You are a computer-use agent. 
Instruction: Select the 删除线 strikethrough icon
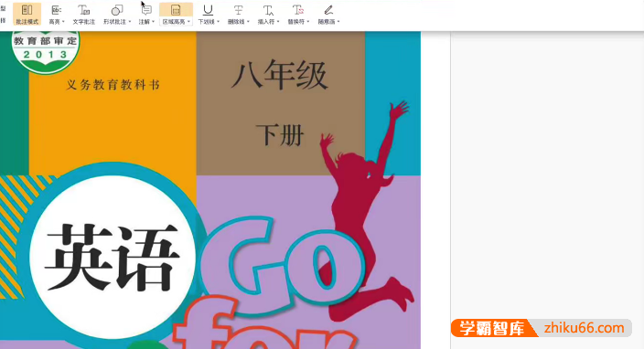[238, 10]
